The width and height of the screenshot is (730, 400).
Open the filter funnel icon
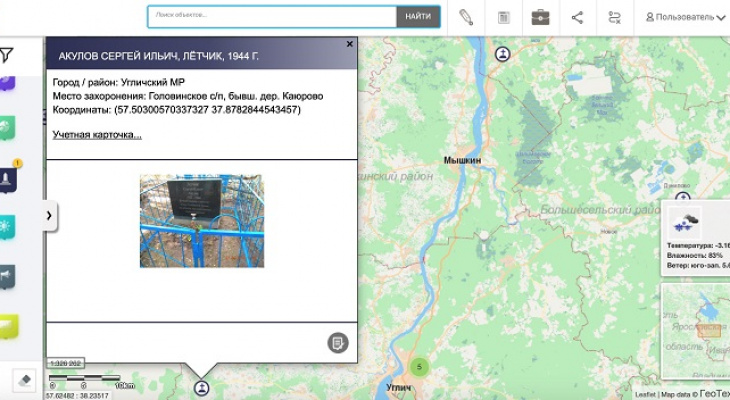pyautogui.click(x=7, y=56)
